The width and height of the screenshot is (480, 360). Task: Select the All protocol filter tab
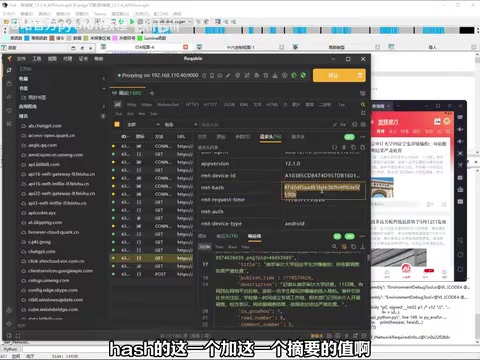pyautogui.click(x=118, y=104)
